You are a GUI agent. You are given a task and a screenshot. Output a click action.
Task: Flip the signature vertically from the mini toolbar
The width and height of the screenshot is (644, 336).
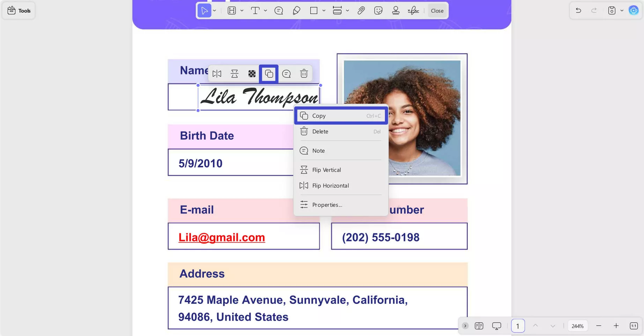(234, 74)
